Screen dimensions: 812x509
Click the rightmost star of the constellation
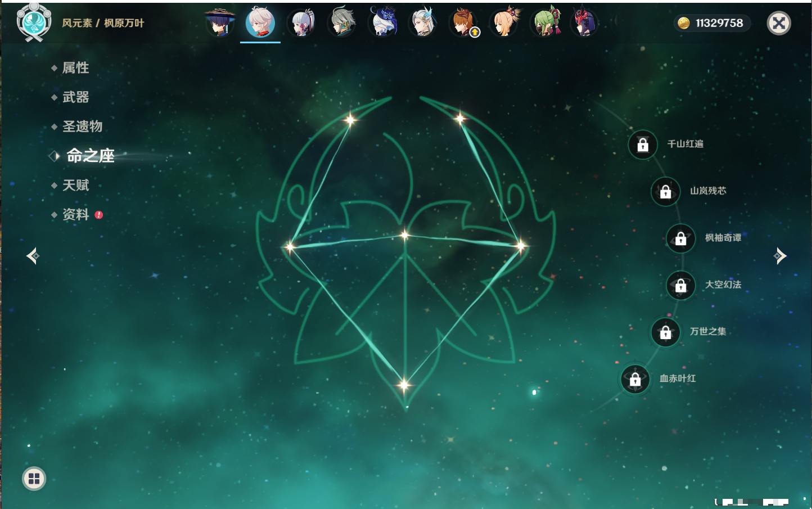[x=521, y=245]
